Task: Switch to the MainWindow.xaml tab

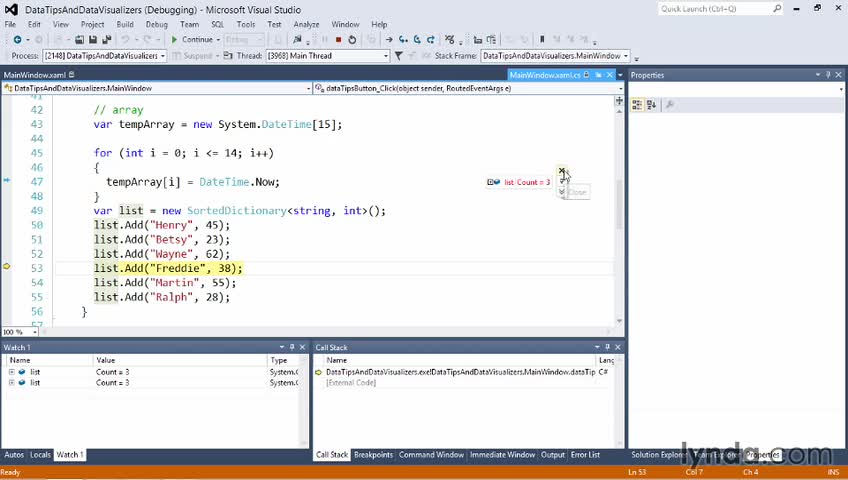Action: [x=35, y=75]
